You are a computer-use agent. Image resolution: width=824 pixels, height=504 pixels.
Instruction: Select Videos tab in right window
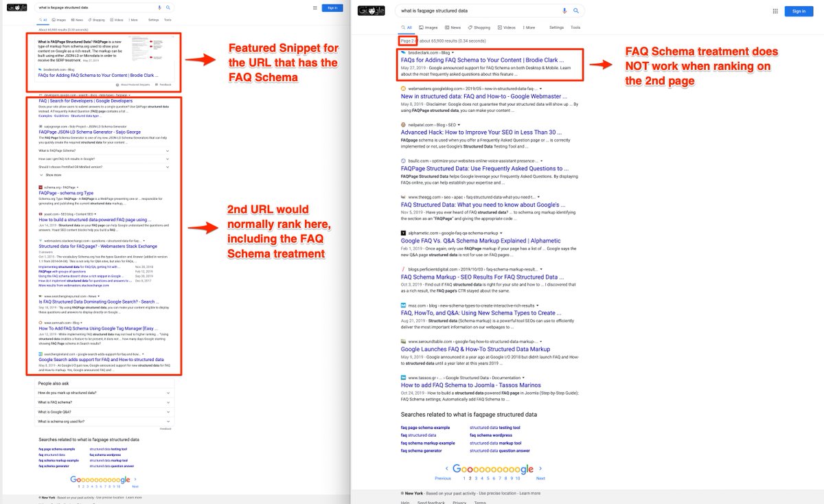pos(507,27)
